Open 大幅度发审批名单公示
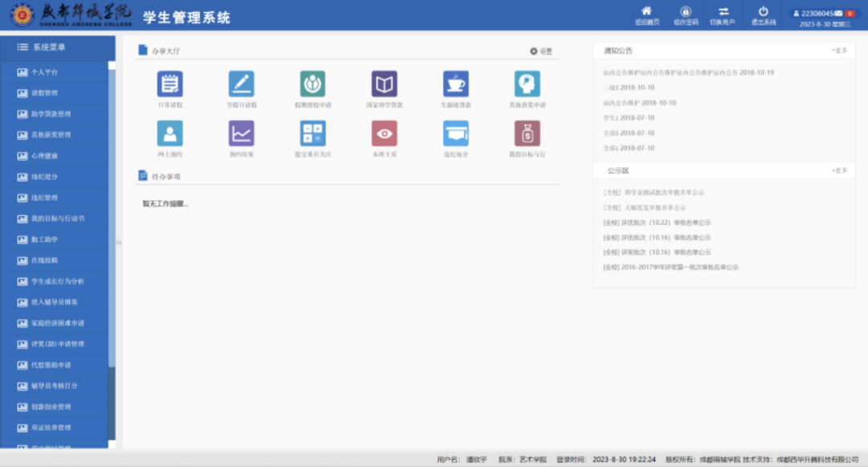The width and height of the screenshot is (868, 467). (645, 207)
